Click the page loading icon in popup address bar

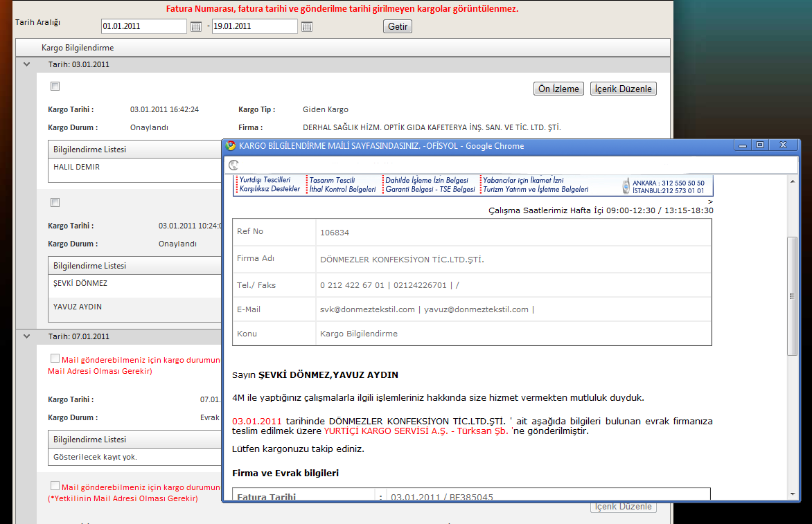(233, 165)
